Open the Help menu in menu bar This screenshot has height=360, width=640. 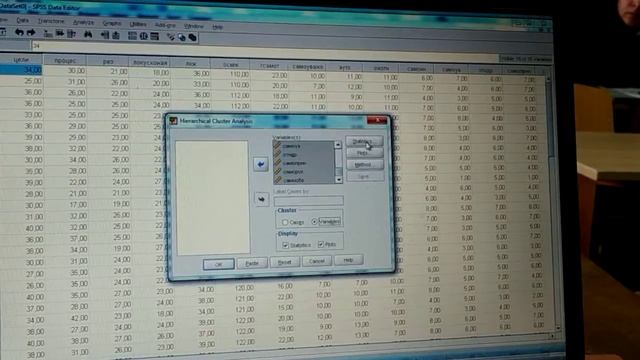[218, 27]
